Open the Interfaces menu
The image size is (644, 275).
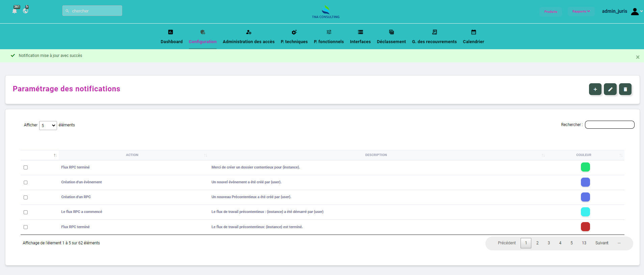point(360,37)
